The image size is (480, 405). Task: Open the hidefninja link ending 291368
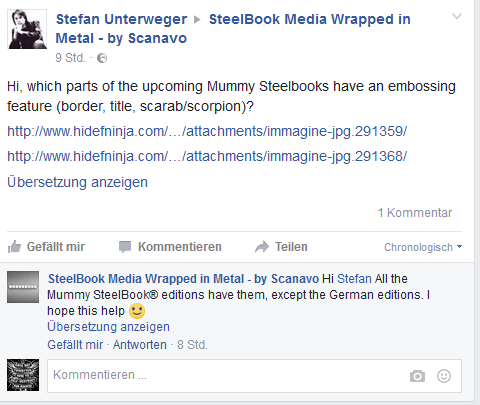(207, 156)
